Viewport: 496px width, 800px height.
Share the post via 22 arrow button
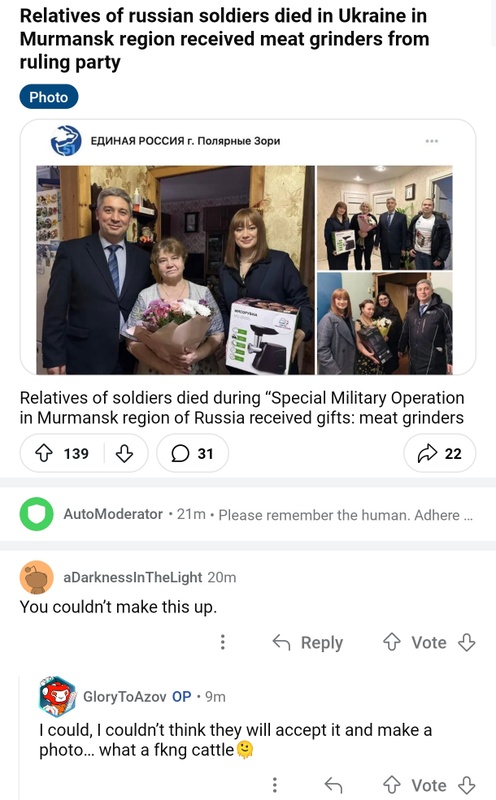(x=439, y=453)
